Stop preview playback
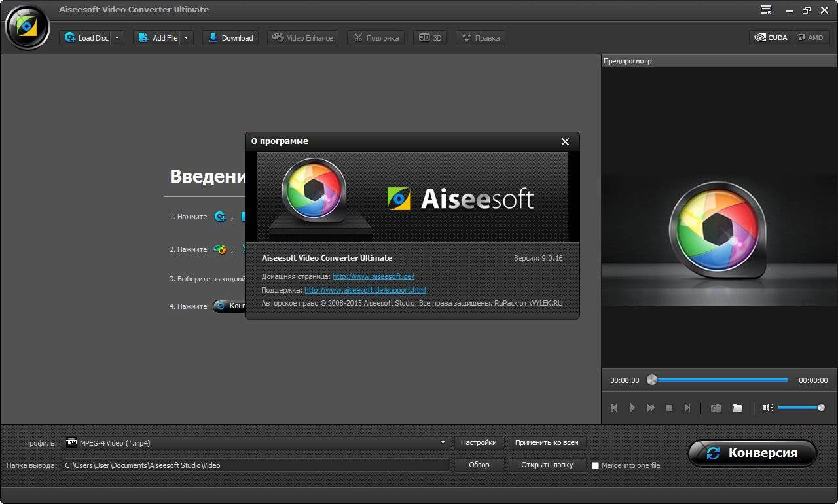The image size is (838, 504). (x=669, y=408)
